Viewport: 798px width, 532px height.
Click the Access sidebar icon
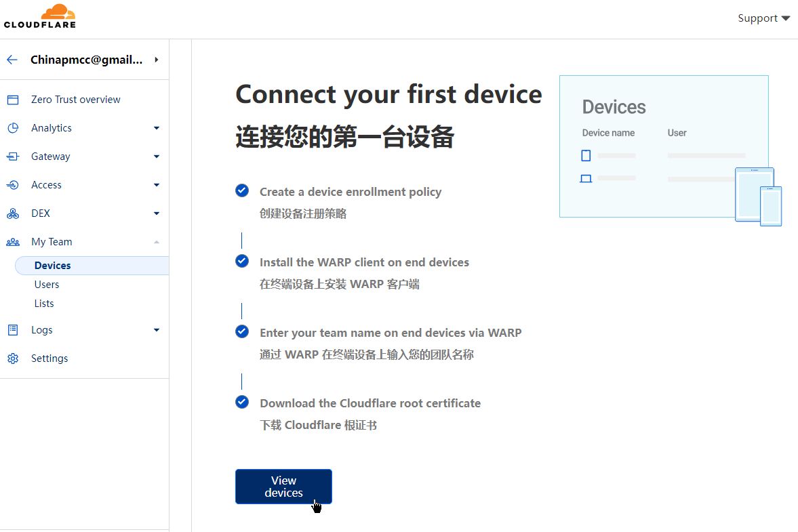13,185
